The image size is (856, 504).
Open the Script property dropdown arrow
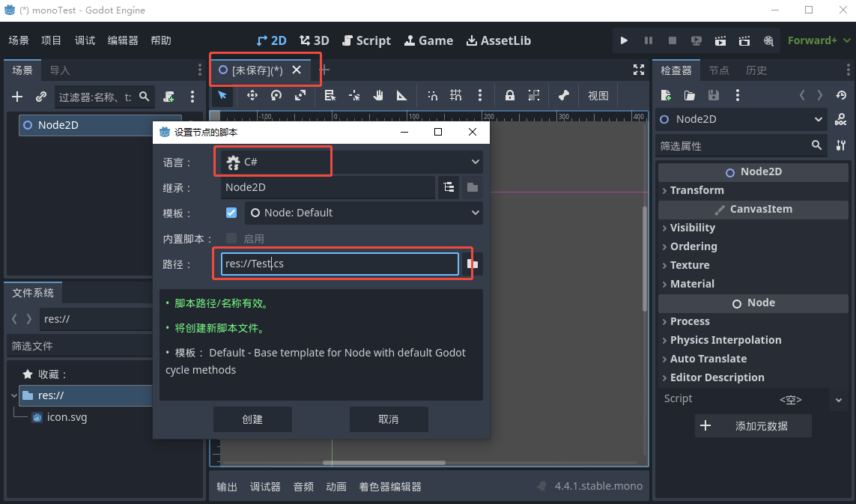click(839, 400)
